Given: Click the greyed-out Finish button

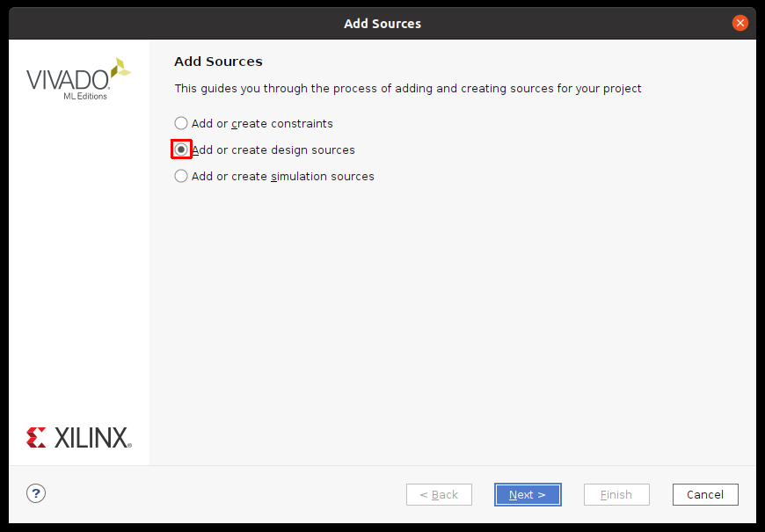Looking at the screenshot, I should click(x=616, y=494).
